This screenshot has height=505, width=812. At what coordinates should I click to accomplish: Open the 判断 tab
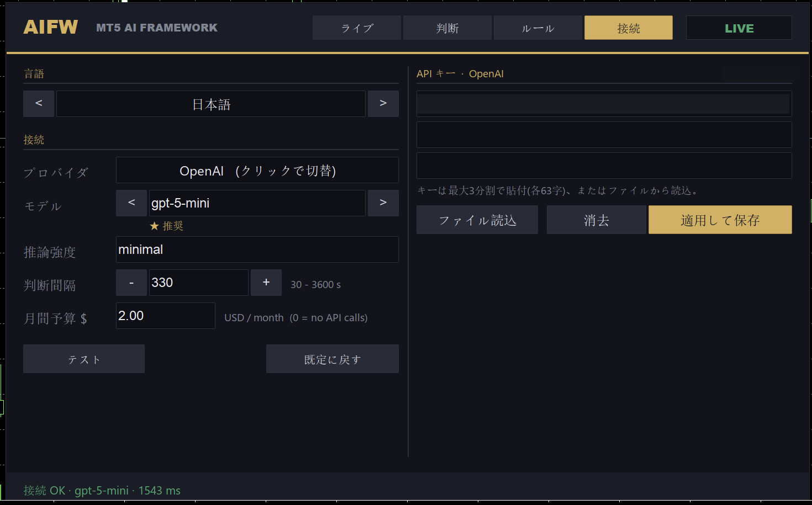pos(447,28)
